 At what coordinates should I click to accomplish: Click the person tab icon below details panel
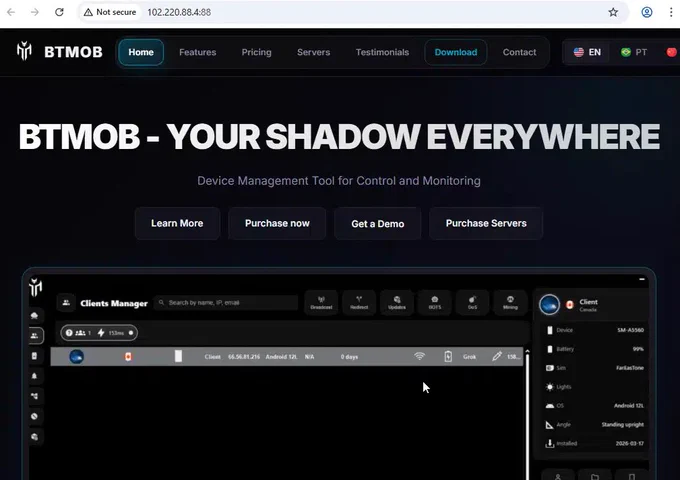pos(558,476)
